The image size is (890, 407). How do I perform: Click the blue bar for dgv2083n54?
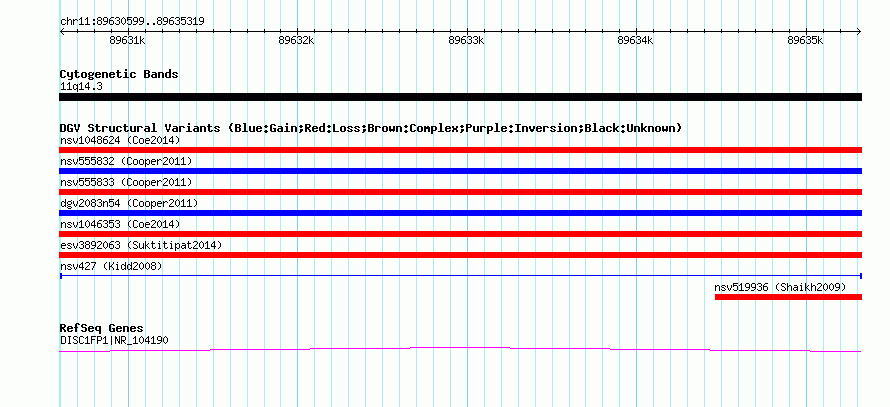460,213
